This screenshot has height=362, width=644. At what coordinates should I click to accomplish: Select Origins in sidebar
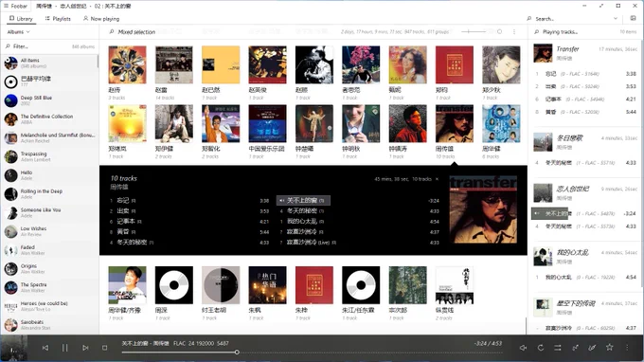tap(49, 269)
